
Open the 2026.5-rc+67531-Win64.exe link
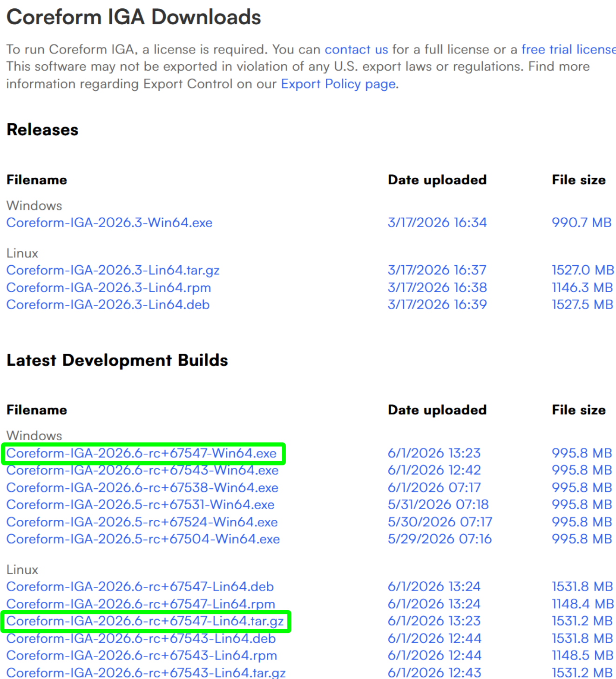141,504
